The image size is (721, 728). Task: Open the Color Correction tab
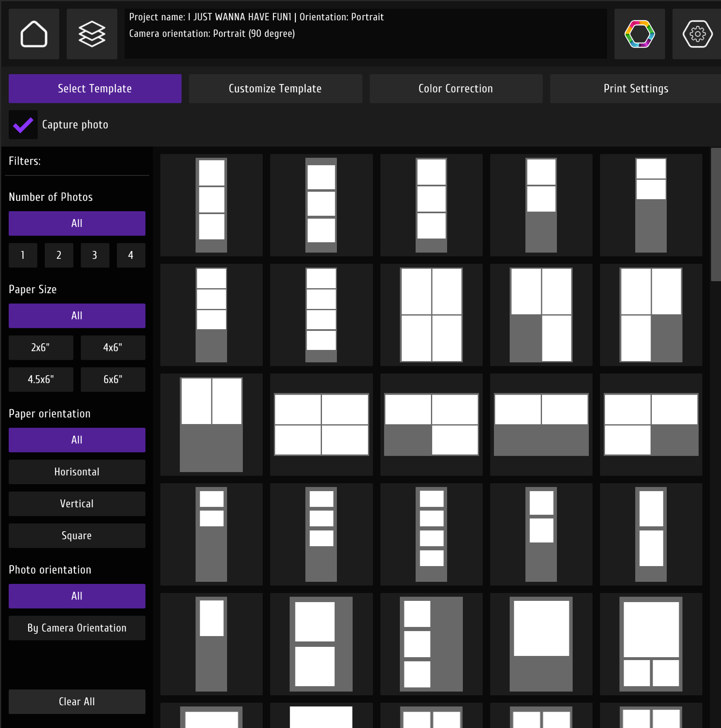point(456,89)
